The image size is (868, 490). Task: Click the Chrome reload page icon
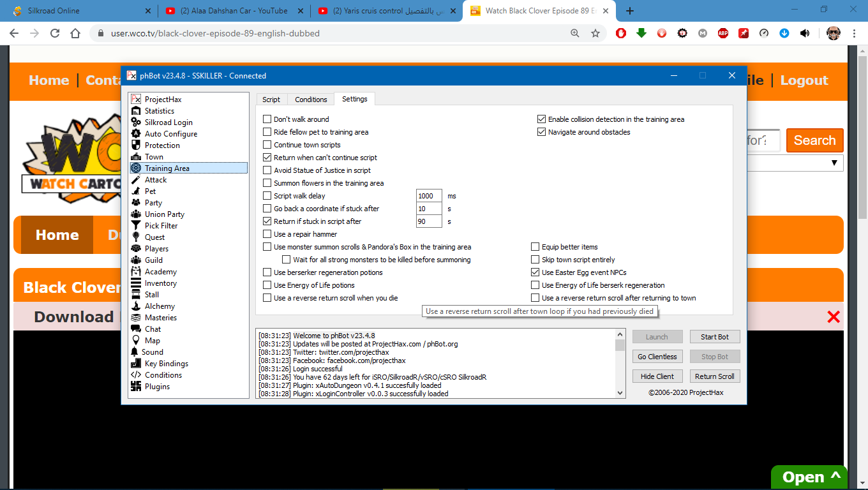tap(55, 33)
